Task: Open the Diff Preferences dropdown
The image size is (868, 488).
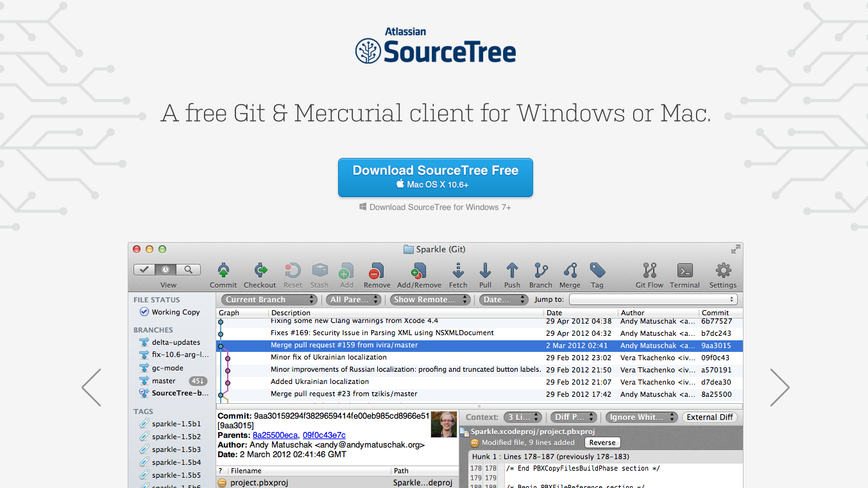Action: [574, 417]
